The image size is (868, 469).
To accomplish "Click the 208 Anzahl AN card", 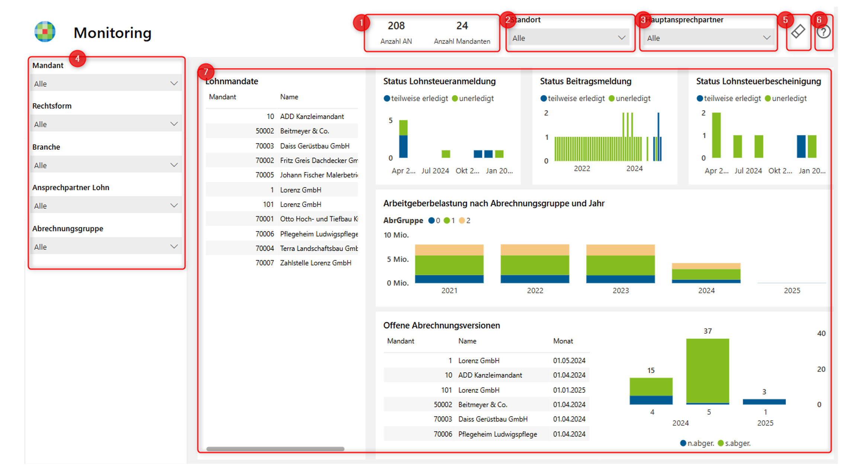I will click(x=396, y=32).
